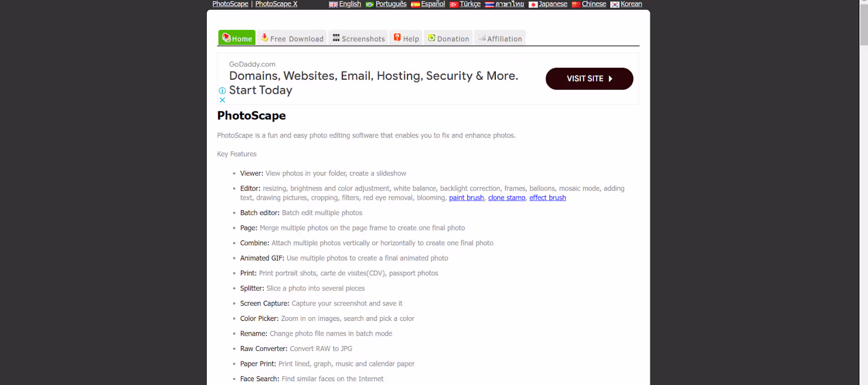868x385 pixels.
Task: Open the clone stamp link
Action: pos(507,198)
